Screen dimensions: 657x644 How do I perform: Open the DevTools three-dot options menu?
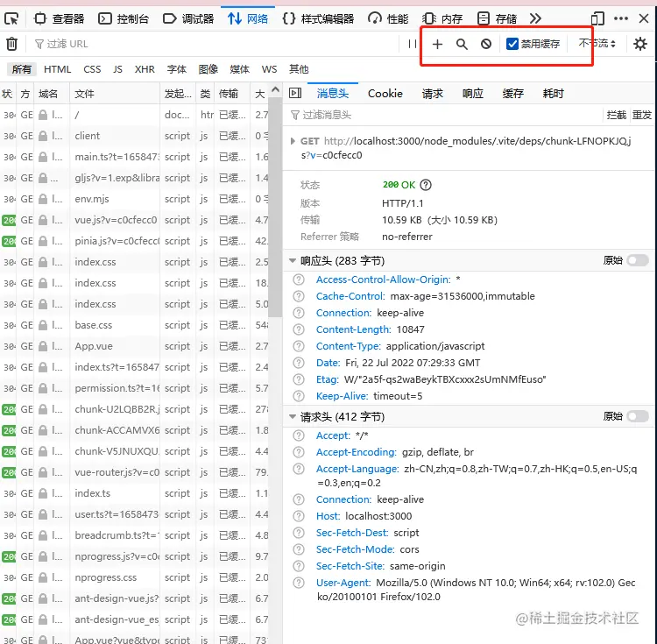click(x=620, y=19)
